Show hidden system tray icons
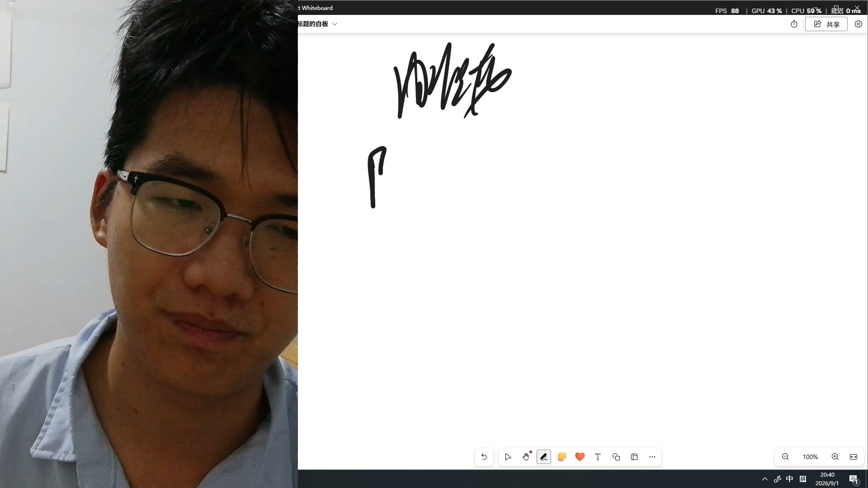 pos(765,479)
